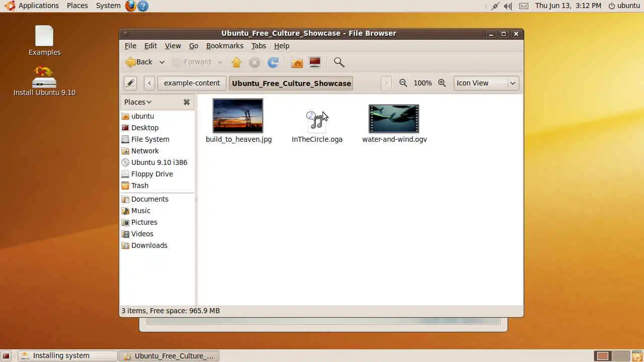Click the 100% zoom level label

[x=423, y=83]
